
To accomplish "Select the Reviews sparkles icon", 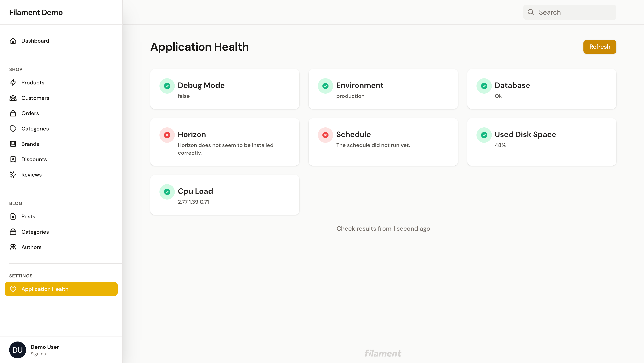I will click(x=13, y=175).
